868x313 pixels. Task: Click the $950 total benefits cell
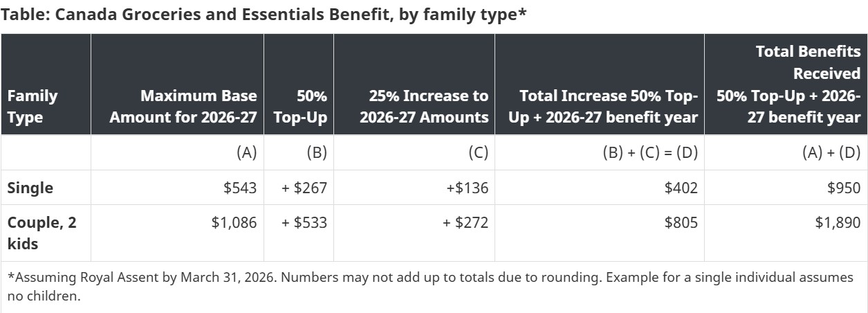844,188
